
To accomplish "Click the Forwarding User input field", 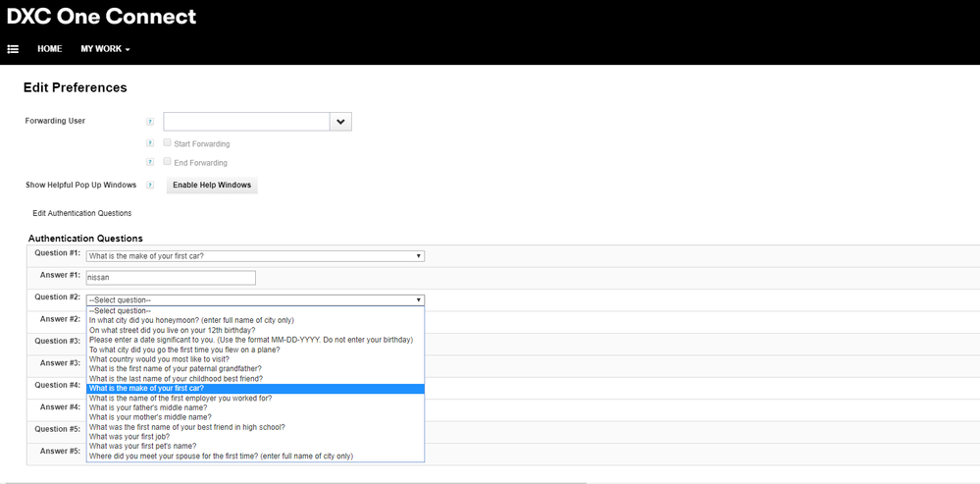I will 246,122.
